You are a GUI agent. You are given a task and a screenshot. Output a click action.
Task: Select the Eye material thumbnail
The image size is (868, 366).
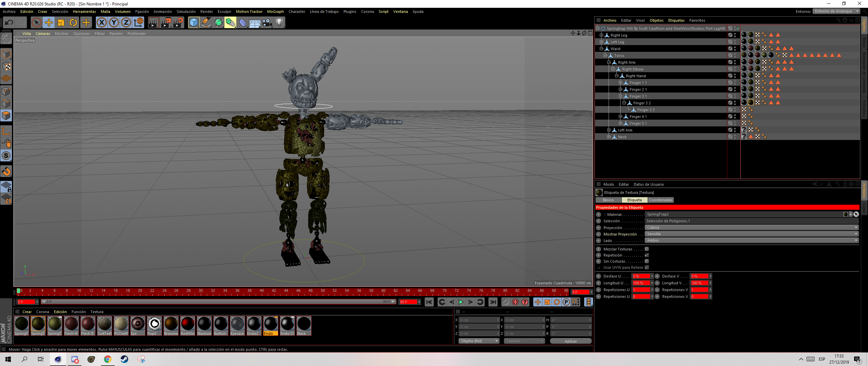click(x=138, y=326)
